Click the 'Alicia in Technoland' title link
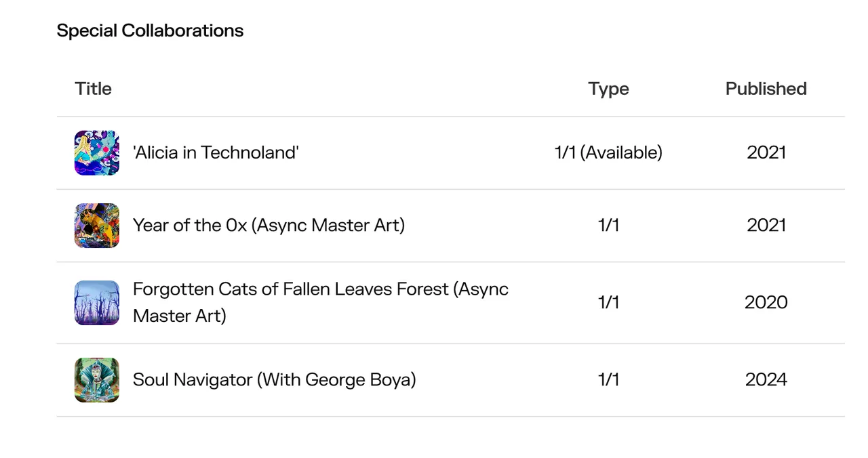The width and height of the screenshot is (868, 458). coord(216,152)
